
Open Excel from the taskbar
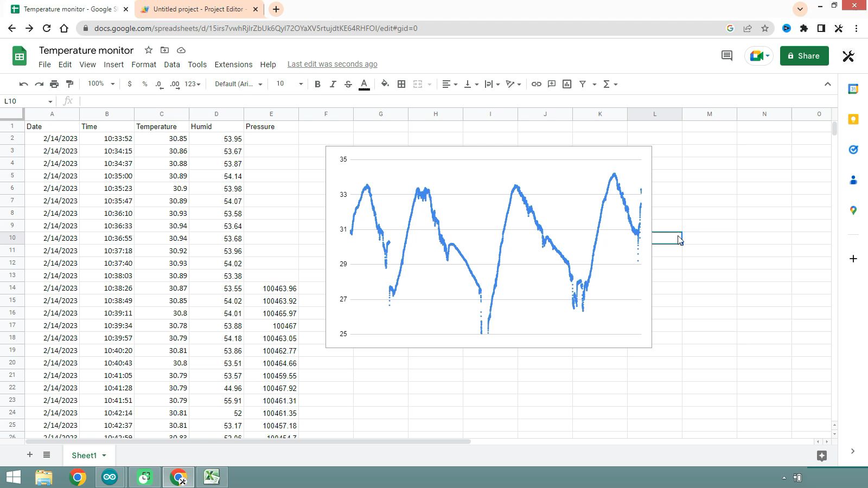[212, 477]
